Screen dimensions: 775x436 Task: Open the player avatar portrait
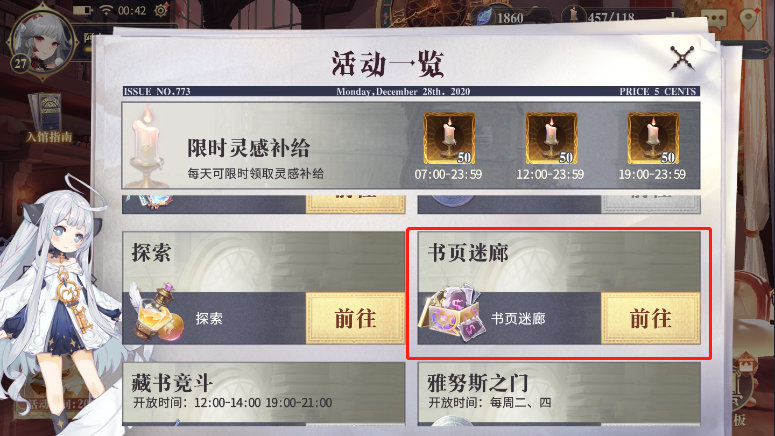pos(43,42)
